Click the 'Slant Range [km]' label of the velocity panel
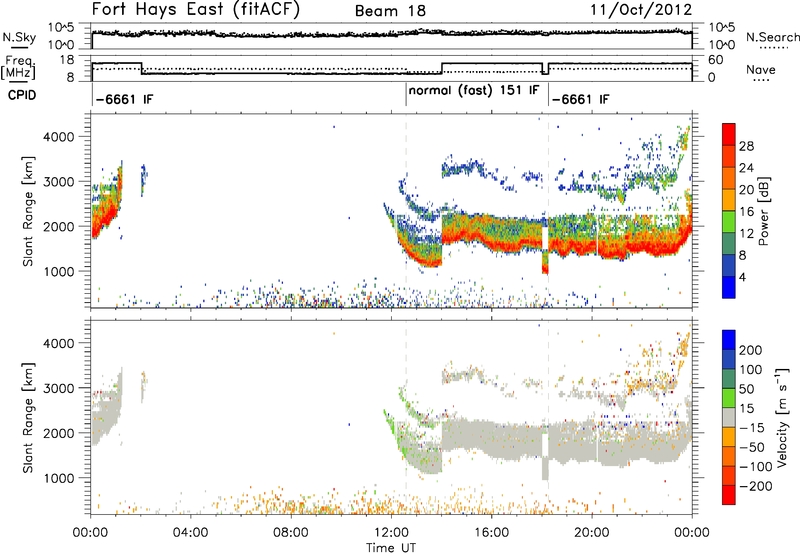This screenshot has width=800, height=554. (x=28, y=418)
